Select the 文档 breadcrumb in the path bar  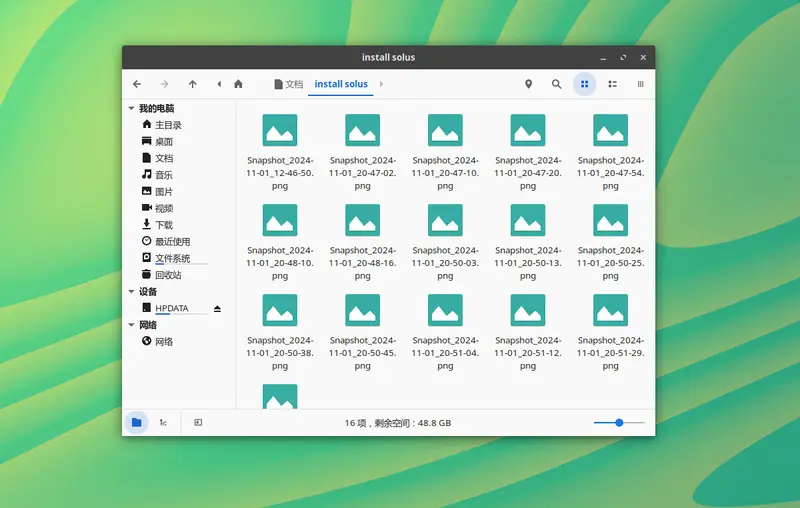288,84
